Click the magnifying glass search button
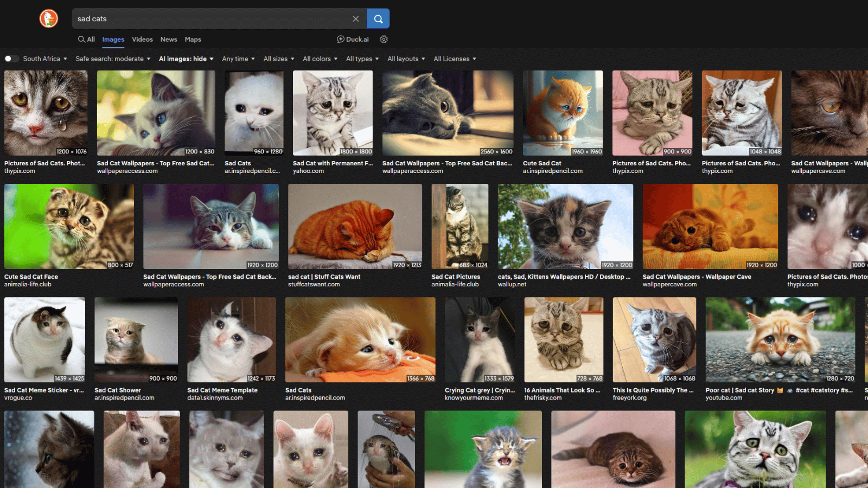This screenshot has height=488, width=868. click(x=378, y=19)
